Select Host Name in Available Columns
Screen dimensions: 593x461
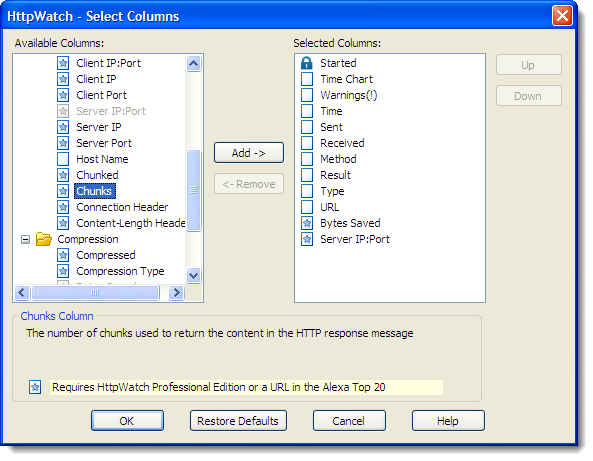(x=102, y=159)
